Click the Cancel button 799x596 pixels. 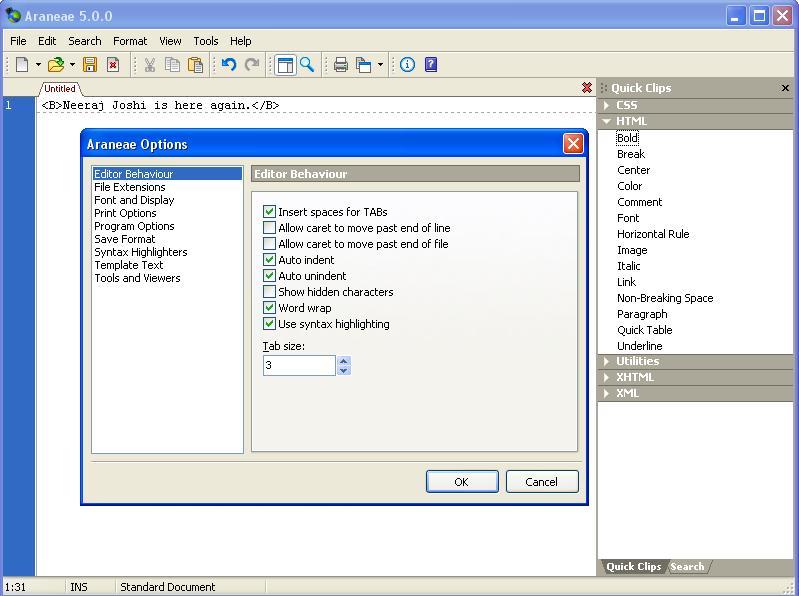tap(542, 481)
